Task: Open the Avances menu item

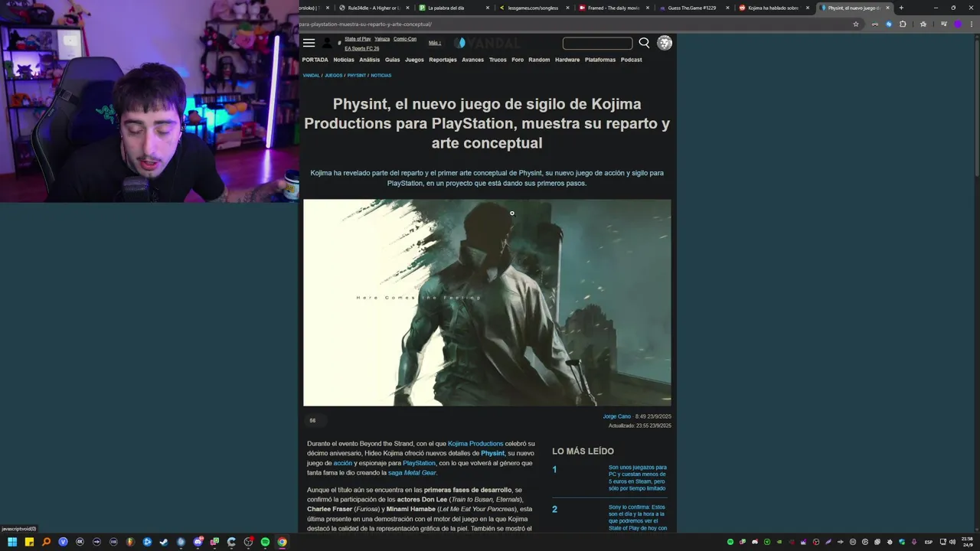Action: tap(472, 60)
